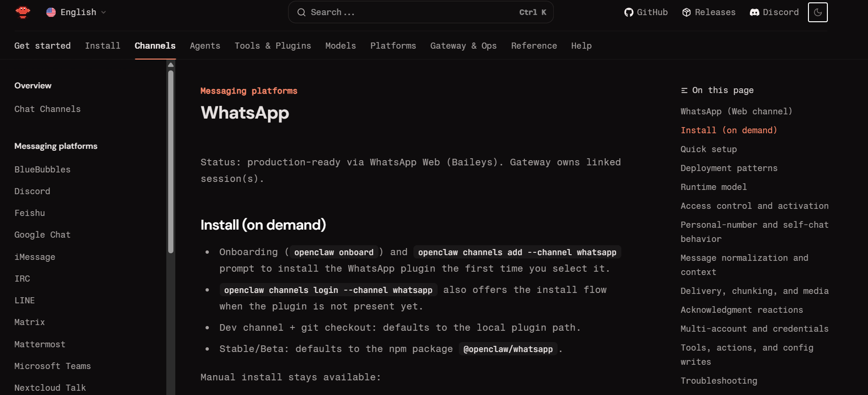
Task: Click the WhatsApp page title
Action: coord(245,113)
